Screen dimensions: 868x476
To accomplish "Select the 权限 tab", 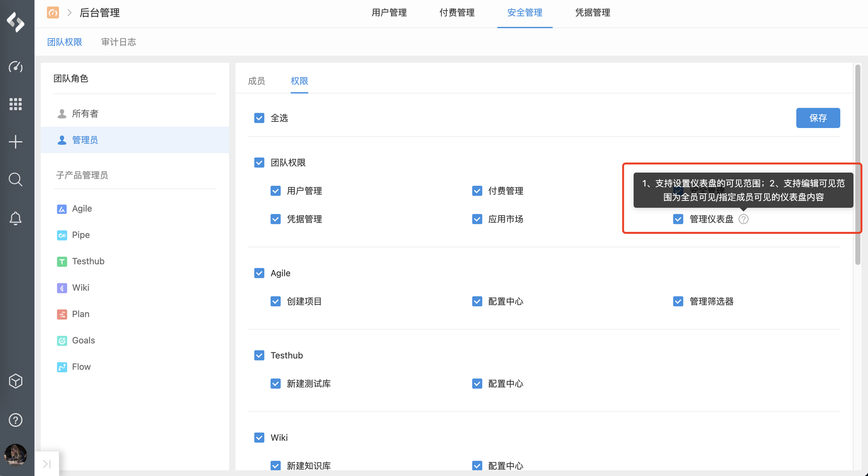I will click(x=299, y=81).
